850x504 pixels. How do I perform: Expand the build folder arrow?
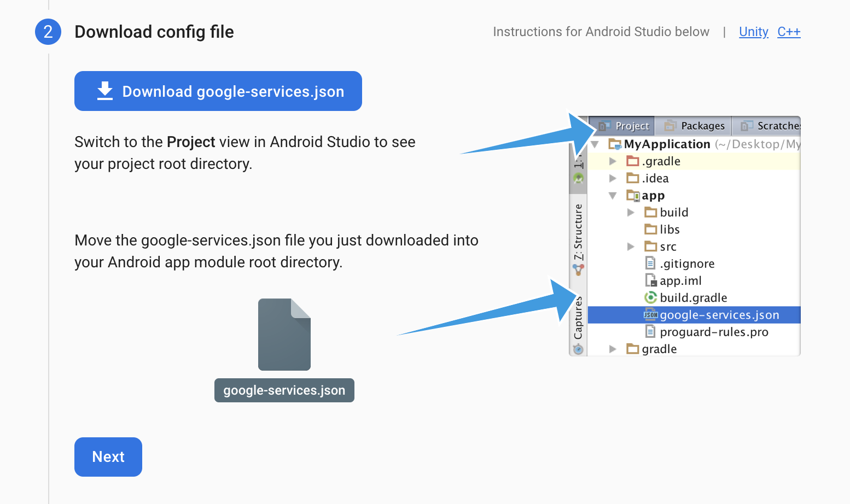click(631, 212)
